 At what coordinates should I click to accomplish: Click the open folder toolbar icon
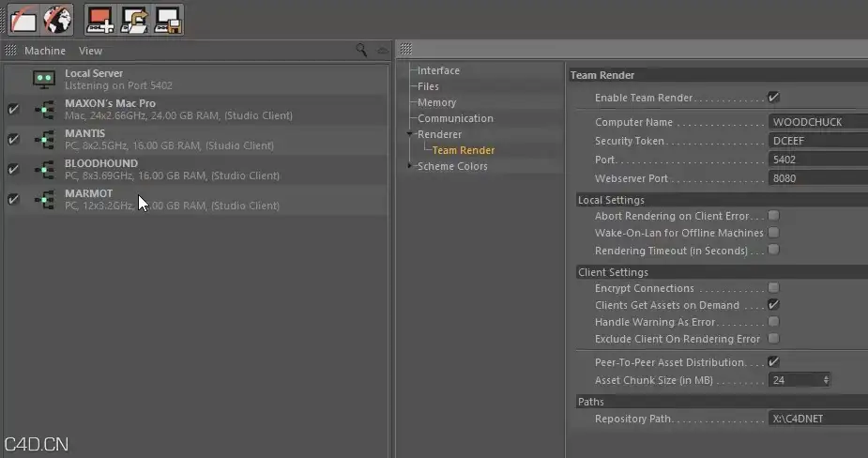coord(23,21)
